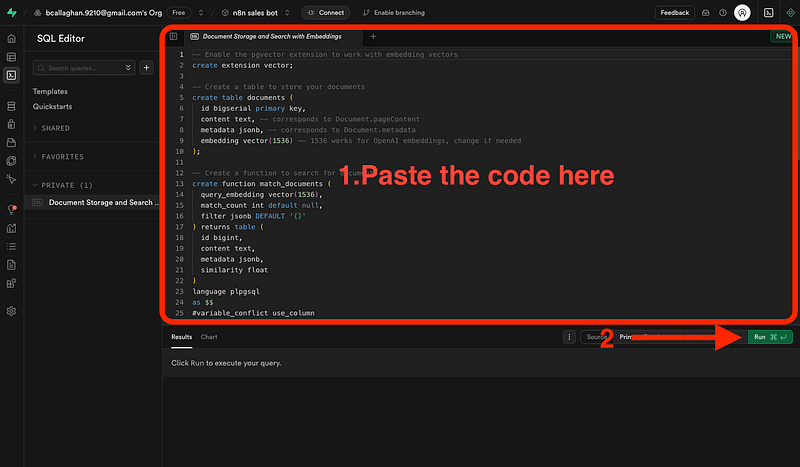Image resolution: width=800 pixels, height=467 pixels.
Task: Open the Table Editor in sidebar
Action: (11, 56)
